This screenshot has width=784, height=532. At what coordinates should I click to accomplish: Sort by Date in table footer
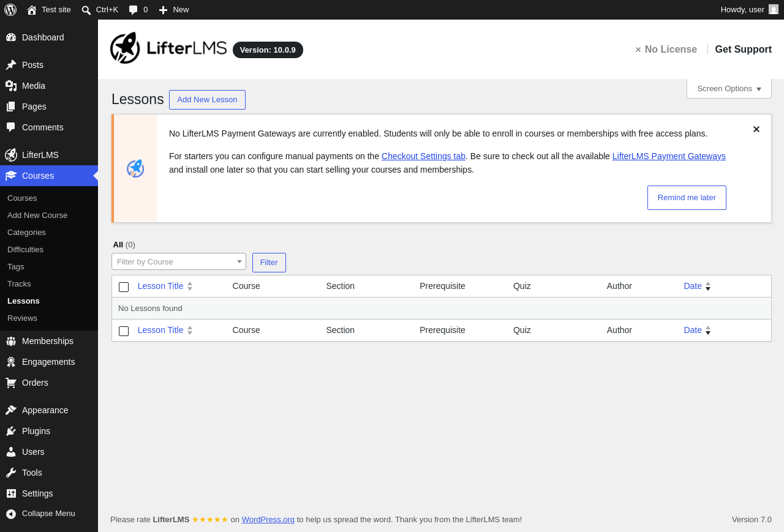[x=697, y=330]
